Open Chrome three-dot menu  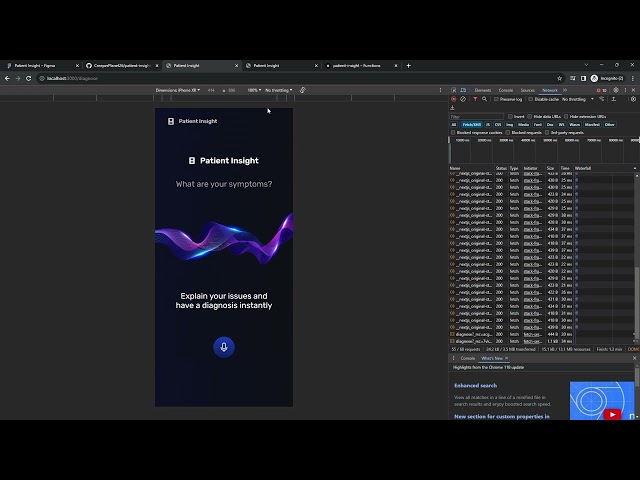tap(633, 78)
